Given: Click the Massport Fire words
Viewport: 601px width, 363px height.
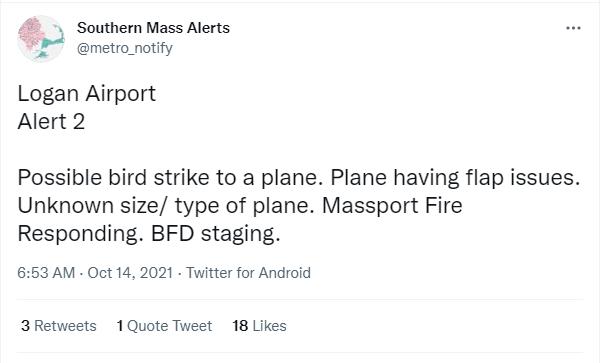Looking at the screenshot, I should (392, 205).
